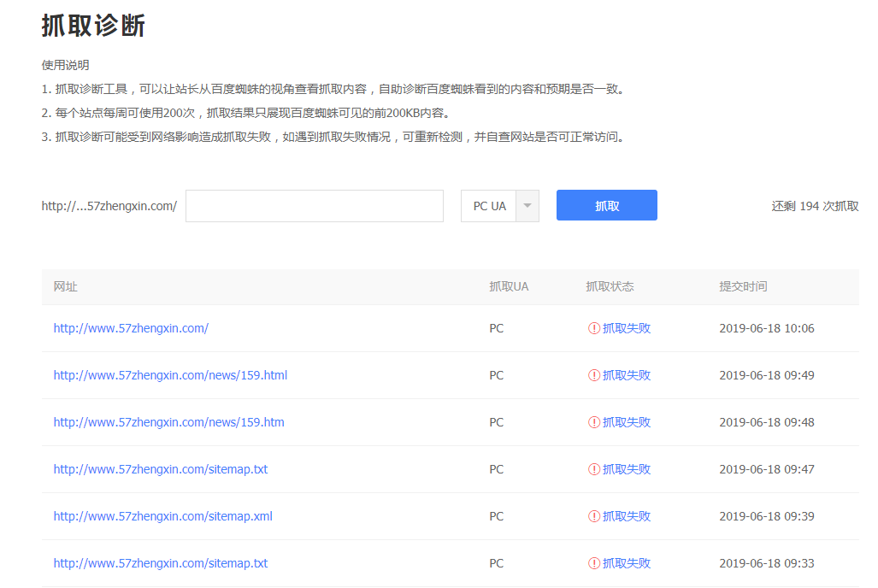Click timestamp 2019-06-18 09:47
The width and height of the screenshot is (878, 588).
tap(767, 469)
